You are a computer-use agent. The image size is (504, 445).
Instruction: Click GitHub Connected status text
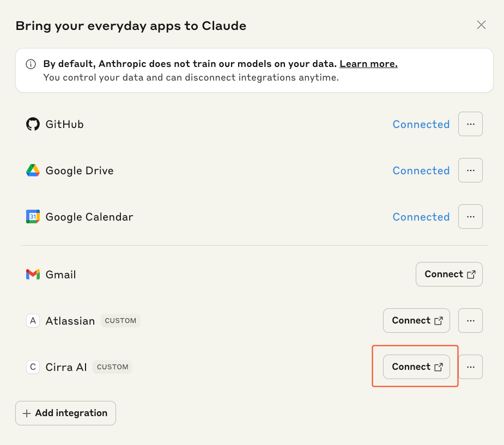(421, 124)
